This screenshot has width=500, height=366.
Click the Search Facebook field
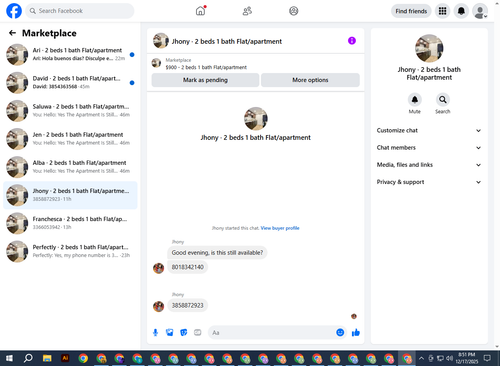[80, 11]
